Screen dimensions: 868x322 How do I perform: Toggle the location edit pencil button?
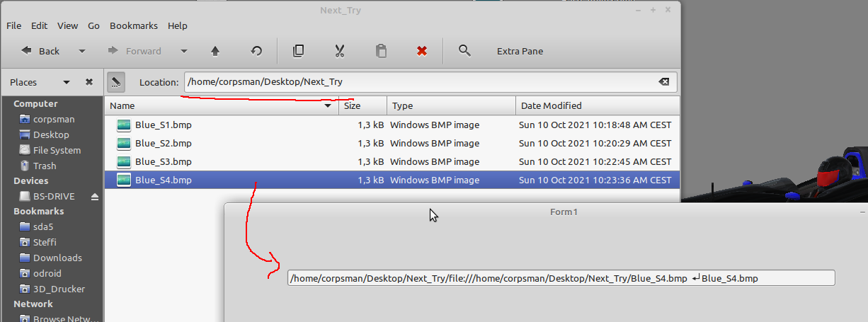[x=116, y=82]
